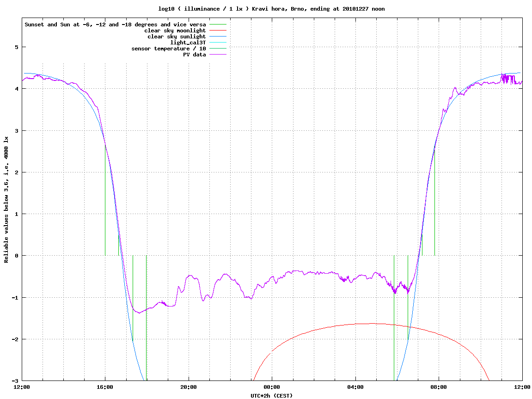Click the y-axis tick label '1'
The width and height of the screenshot is (532, 399).
point(16,214)
